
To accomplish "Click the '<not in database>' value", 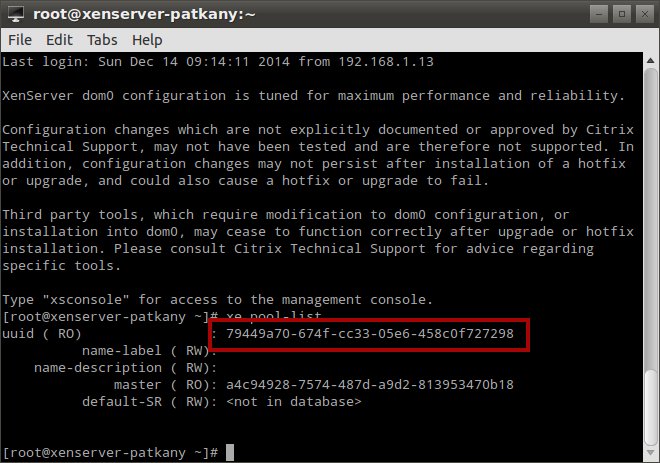I will click(x=293, y=402).
